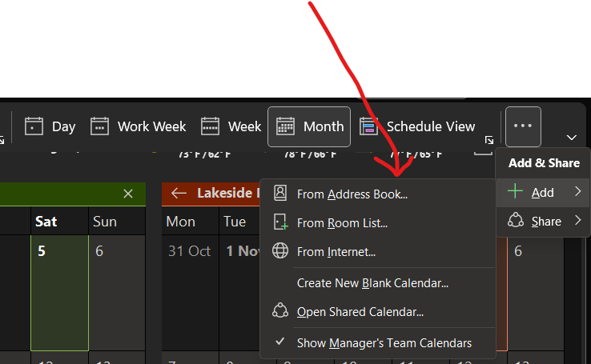Open Schedule View
The image size is (591, 364).
[417, 126]
